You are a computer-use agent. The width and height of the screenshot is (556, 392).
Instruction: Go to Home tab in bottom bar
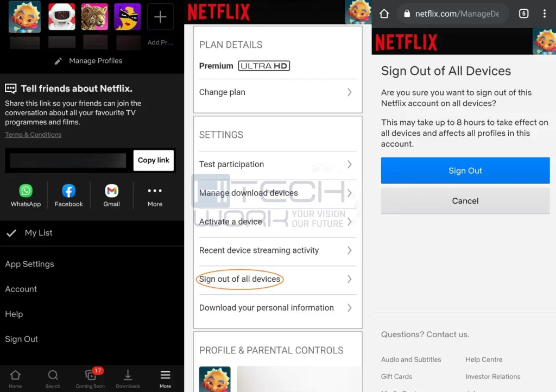coord(15,379)
